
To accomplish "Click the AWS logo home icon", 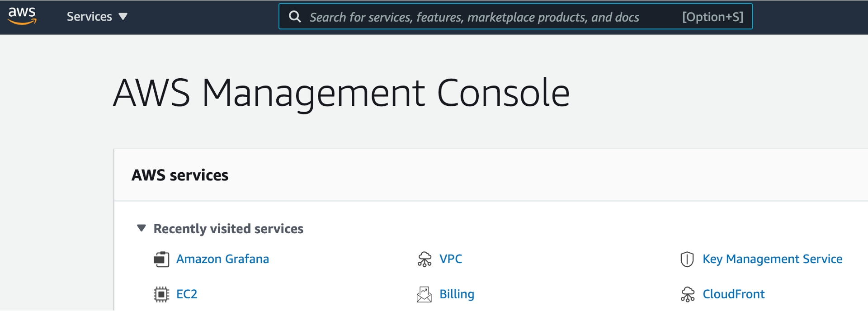I will 22,16.
